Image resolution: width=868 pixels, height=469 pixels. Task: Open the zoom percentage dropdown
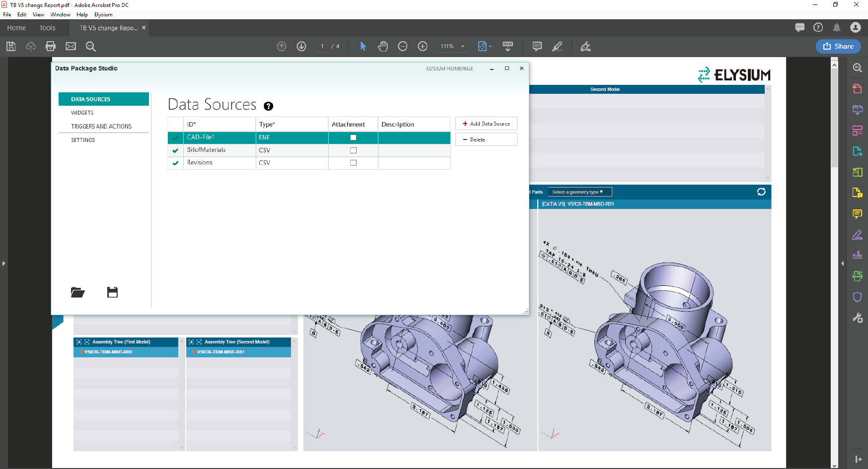click(463, 46)
